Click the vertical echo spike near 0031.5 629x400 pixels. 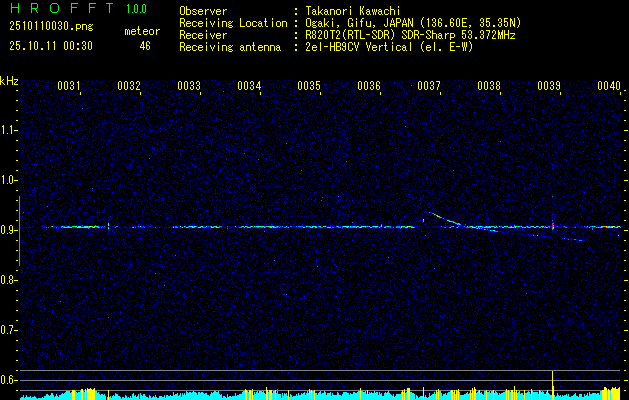108,225
